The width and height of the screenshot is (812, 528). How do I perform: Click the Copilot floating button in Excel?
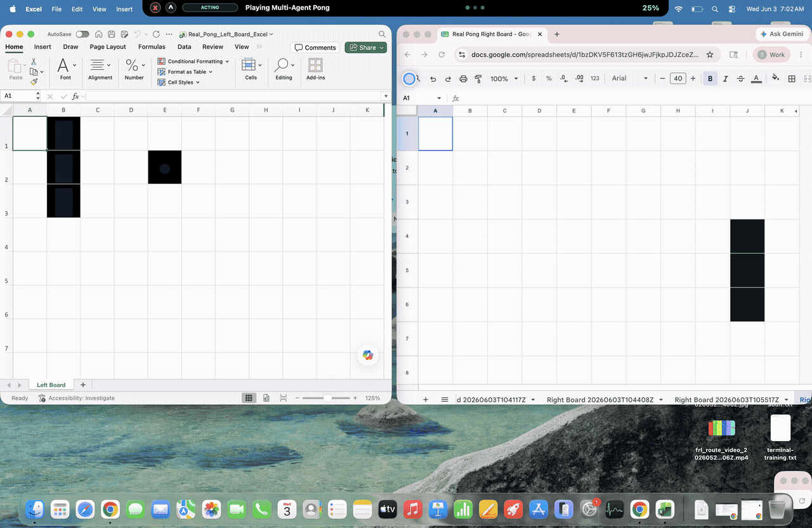(368, 355)
